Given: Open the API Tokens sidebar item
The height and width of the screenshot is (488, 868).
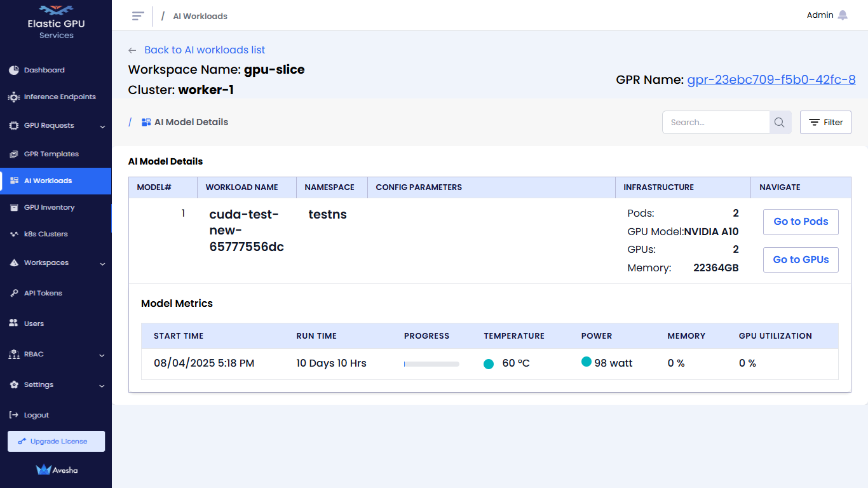Looking at the screenshot, I should coord(43,293).
